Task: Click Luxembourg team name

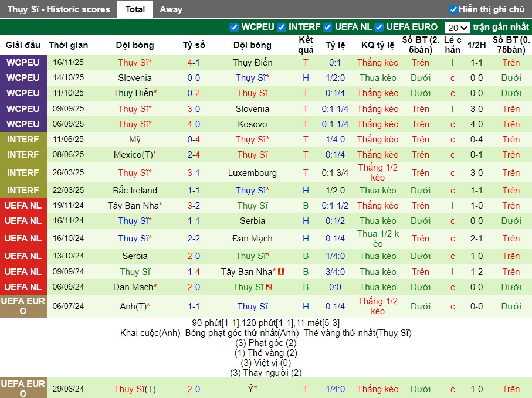Action: [252, 173]
